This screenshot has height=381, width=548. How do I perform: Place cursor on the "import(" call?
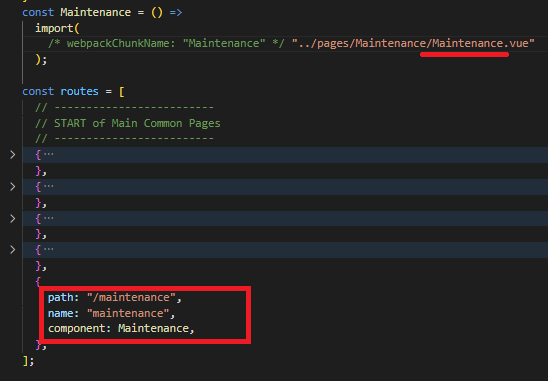click(57, 28)
